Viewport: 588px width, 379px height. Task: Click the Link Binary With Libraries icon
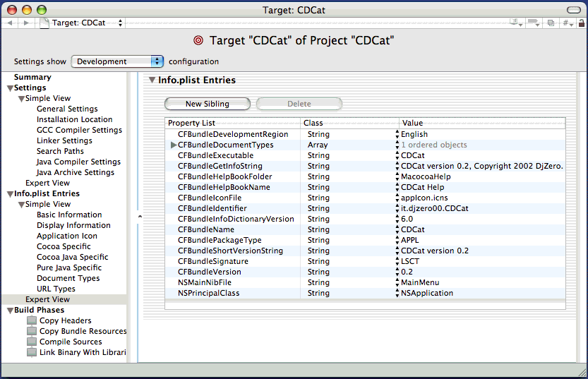click(32, 353)
